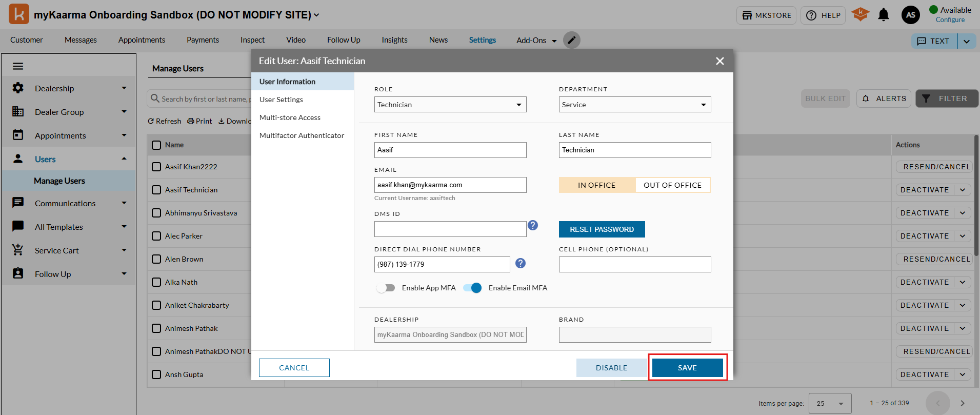Click the SAVE button
The width and height of the screenshot is (980, 415).
coord(687,368)
